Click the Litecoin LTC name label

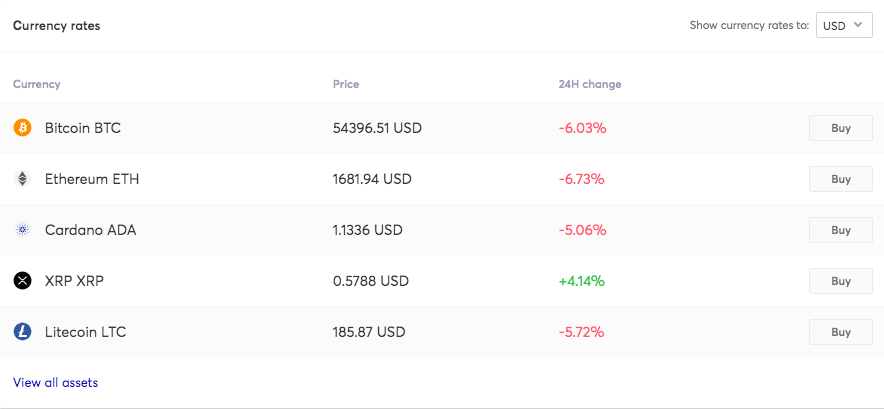[x=85, y=332]
